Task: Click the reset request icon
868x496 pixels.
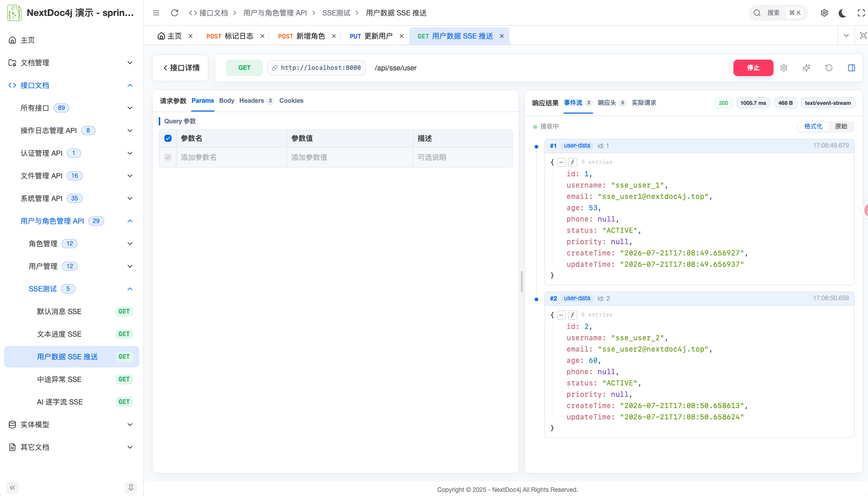Action: [829, 68]
